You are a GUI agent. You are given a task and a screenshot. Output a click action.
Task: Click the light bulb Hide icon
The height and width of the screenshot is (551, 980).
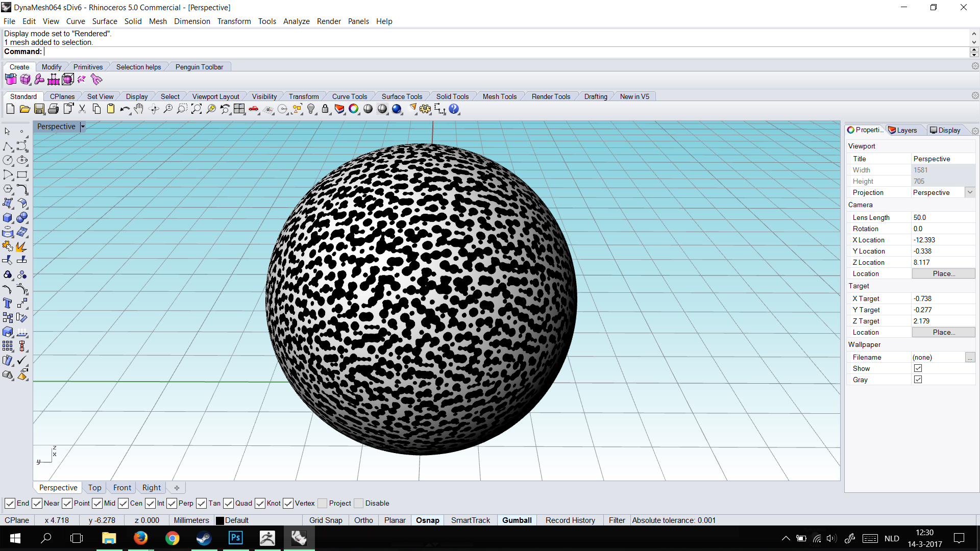coord(311,109)
